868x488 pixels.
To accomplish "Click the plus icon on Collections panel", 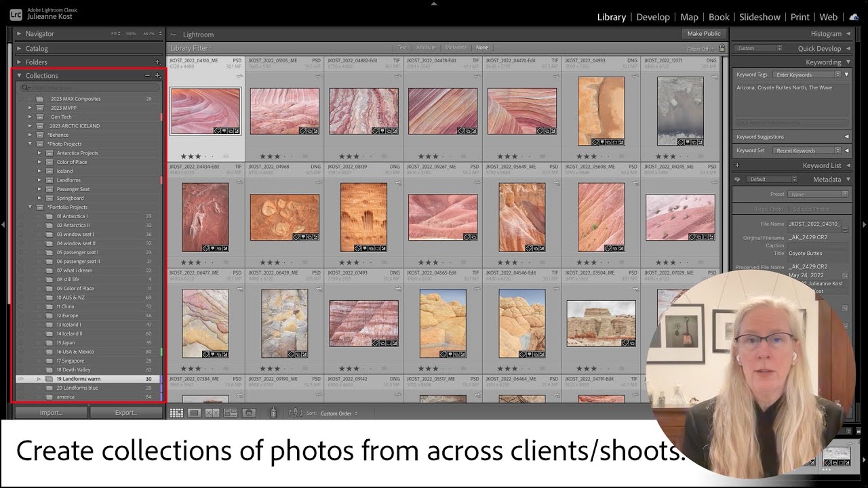I will pos(157,76).
